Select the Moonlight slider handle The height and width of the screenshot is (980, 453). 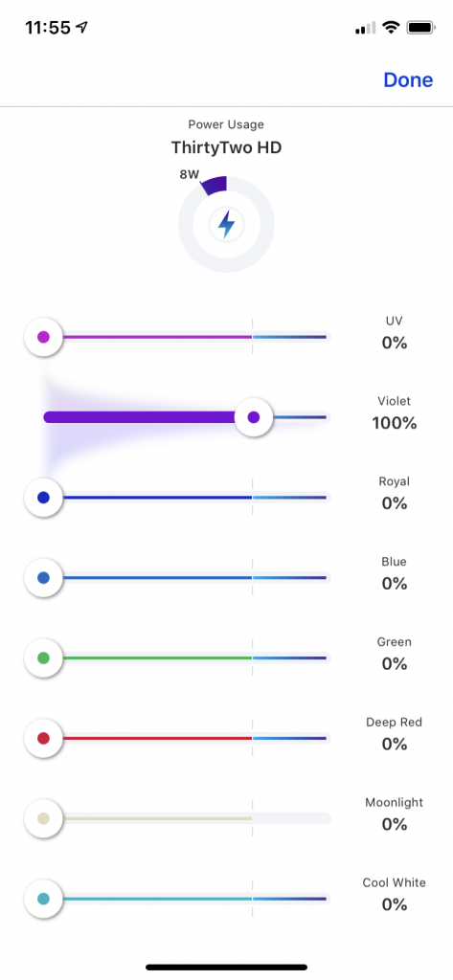[43, 819]
